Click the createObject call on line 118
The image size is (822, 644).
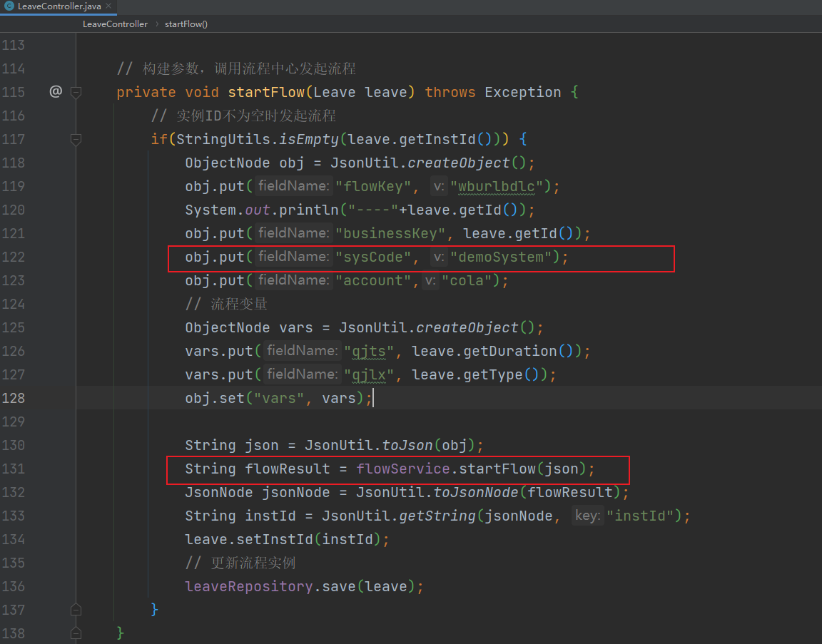click(463, 163)
